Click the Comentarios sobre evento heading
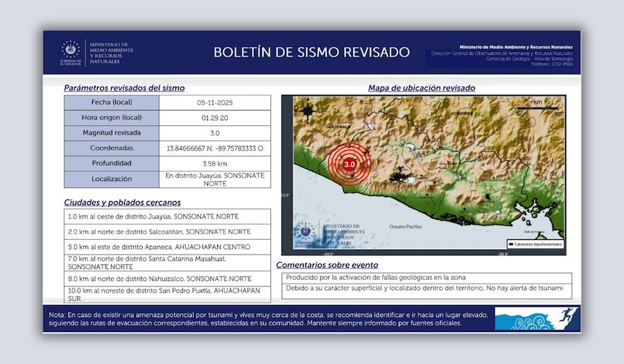Screen dimensions: 624x364 (327, 265)
